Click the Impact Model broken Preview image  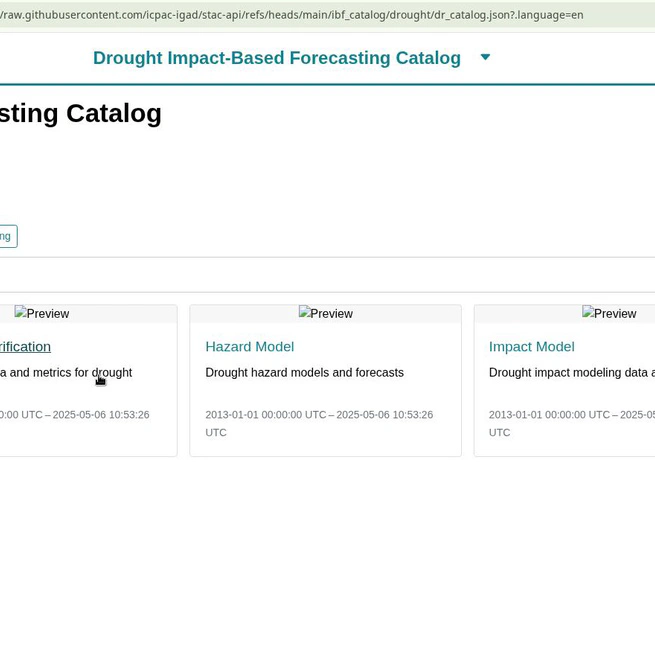click(609, 313)
